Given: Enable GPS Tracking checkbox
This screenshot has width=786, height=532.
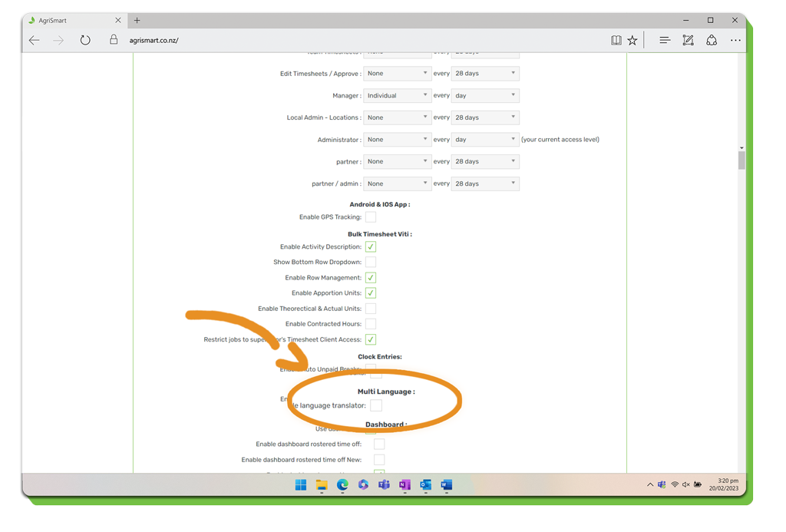Looking at the screenshot, I should (x=371, y=217).
